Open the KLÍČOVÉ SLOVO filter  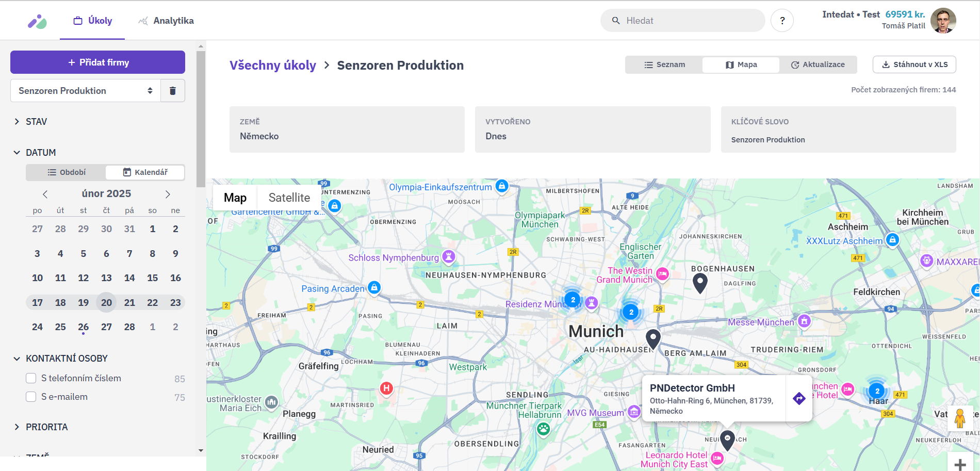(x=839, y=129)
